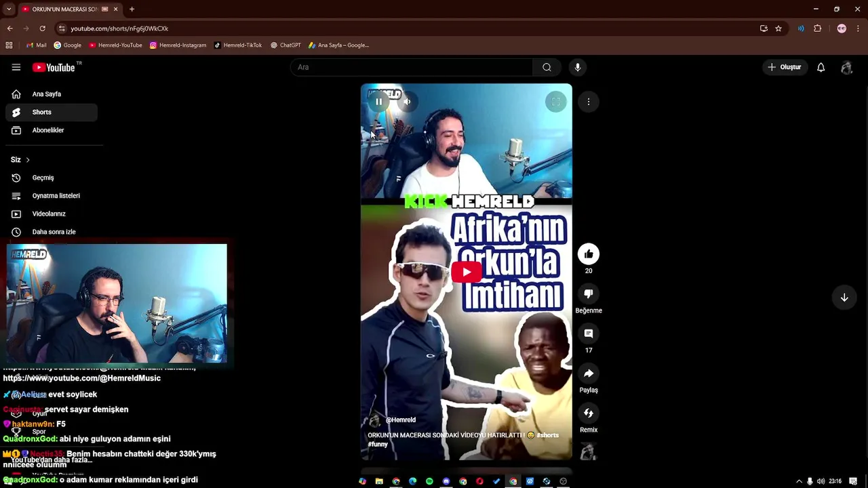Open Abonelikler in sidebar

pos(52,130)
